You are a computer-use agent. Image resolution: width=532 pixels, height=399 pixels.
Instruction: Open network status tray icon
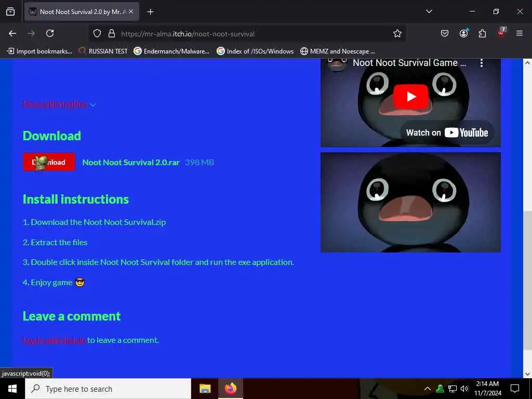453,389
